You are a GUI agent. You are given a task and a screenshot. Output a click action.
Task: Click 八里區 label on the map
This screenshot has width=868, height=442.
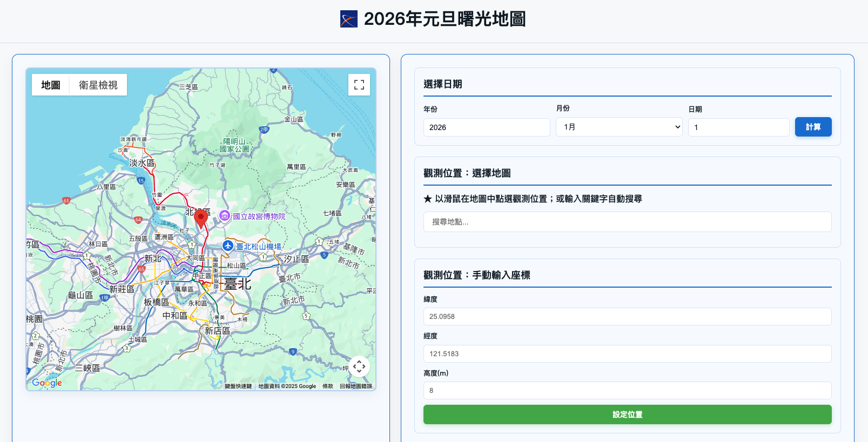106,187
